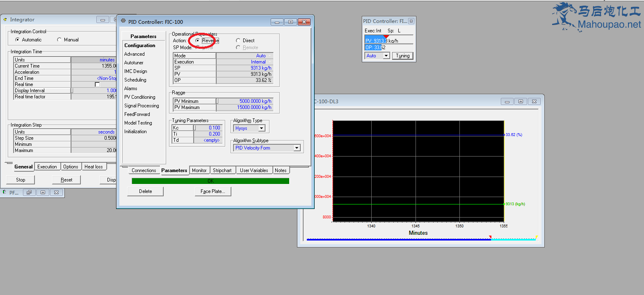The image size is (644, 295).
Task: Click red marker on strip chart time bar
Action: [490, 237]
